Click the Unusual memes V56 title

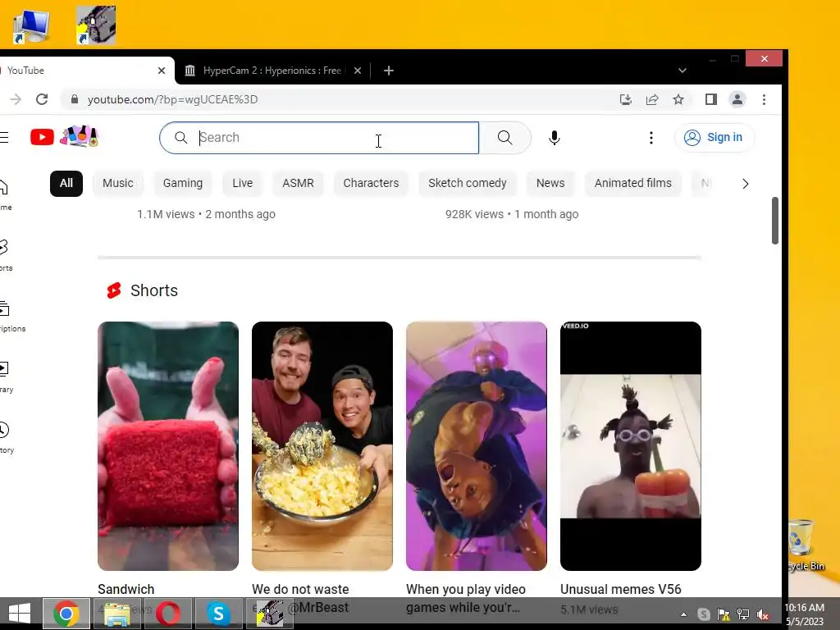click(x=621, y=589)
